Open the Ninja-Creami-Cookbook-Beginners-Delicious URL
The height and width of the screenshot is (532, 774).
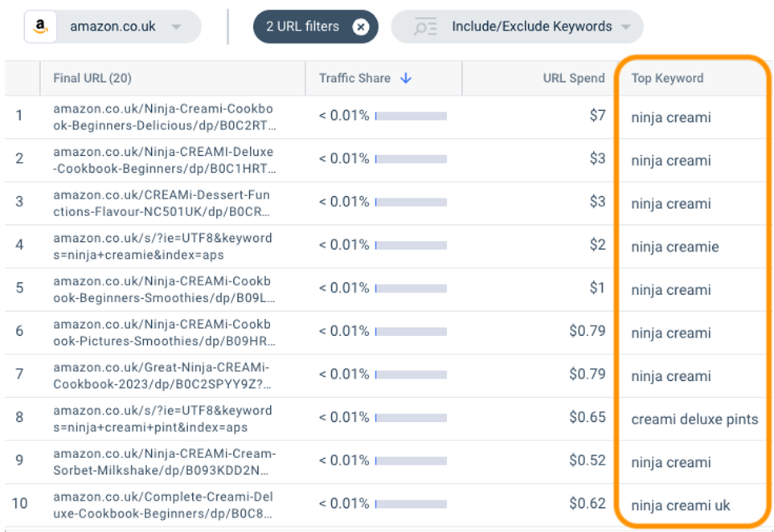[163, 117]
